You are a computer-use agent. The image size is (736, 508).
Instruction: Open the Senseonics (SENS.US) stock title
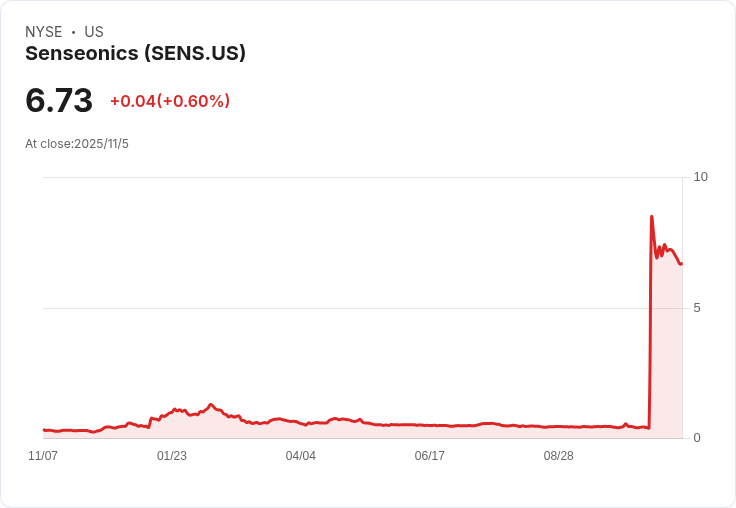coord(135,53)
